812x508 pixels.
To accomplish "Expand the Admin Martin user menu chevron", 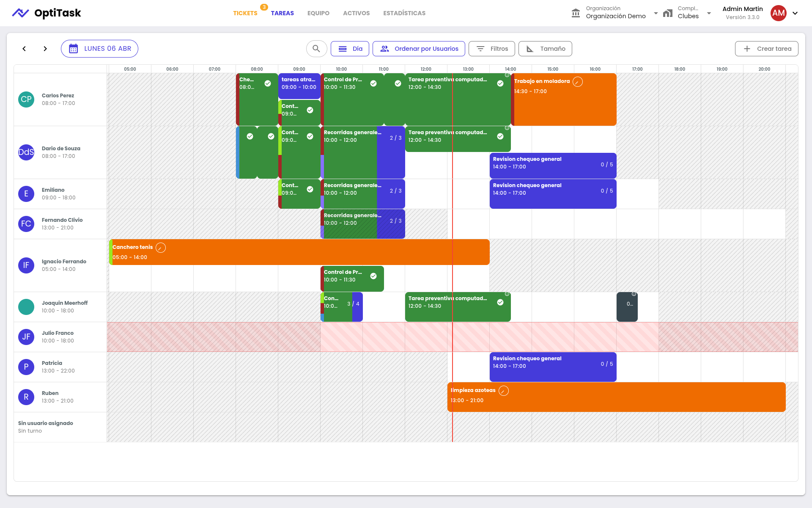I will (795, 13).
